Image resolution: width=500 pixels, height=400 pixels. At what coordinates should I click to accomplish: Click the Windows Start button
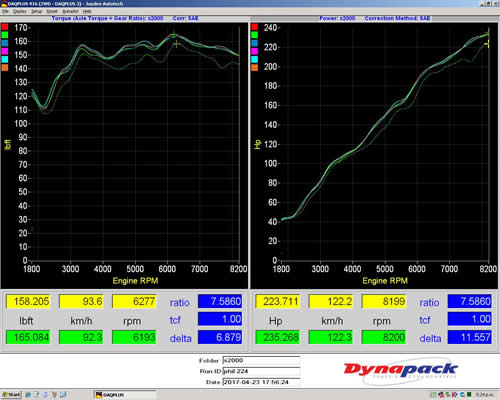click(11, 395)
